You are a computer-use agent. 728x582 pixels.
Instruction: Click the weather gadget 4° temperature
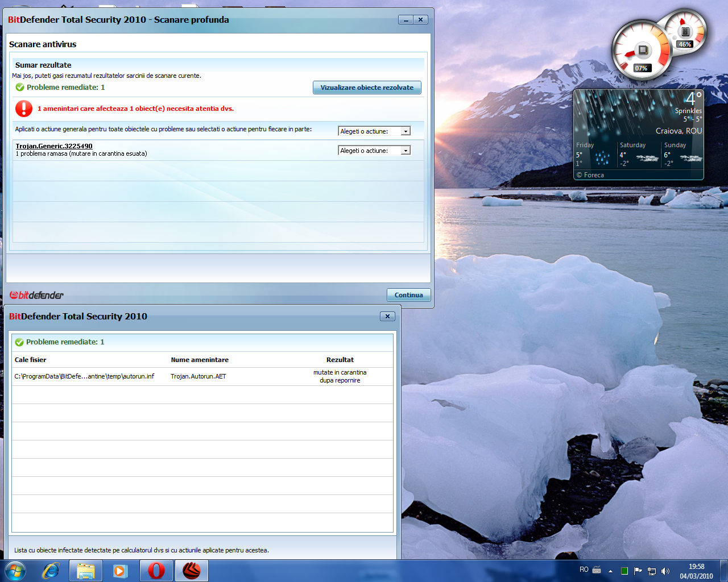coord(693,98)
